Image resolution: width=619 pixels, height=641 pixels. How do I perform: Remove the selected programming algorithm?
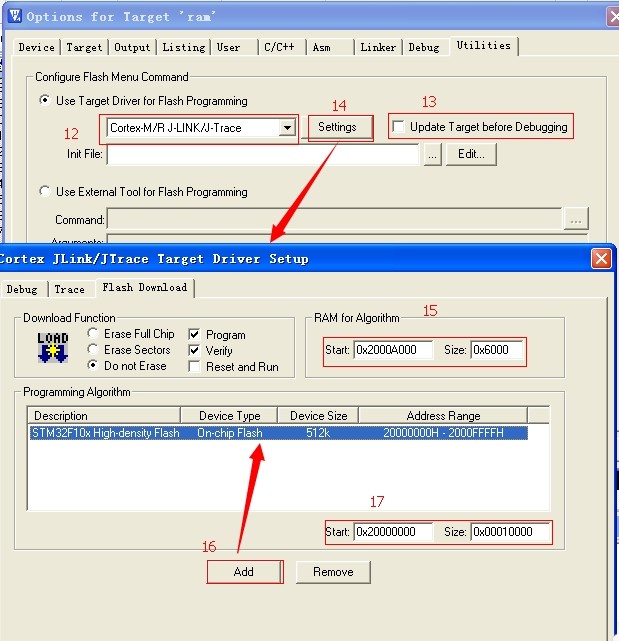tap(332, 572)
